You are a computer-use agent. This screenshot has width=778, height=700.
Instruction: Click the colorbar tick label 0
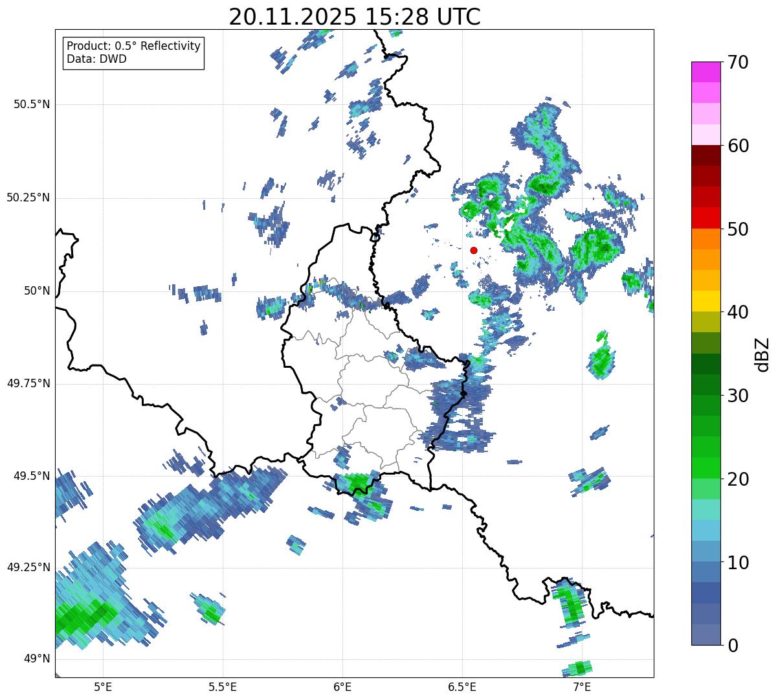coord(733,646)
